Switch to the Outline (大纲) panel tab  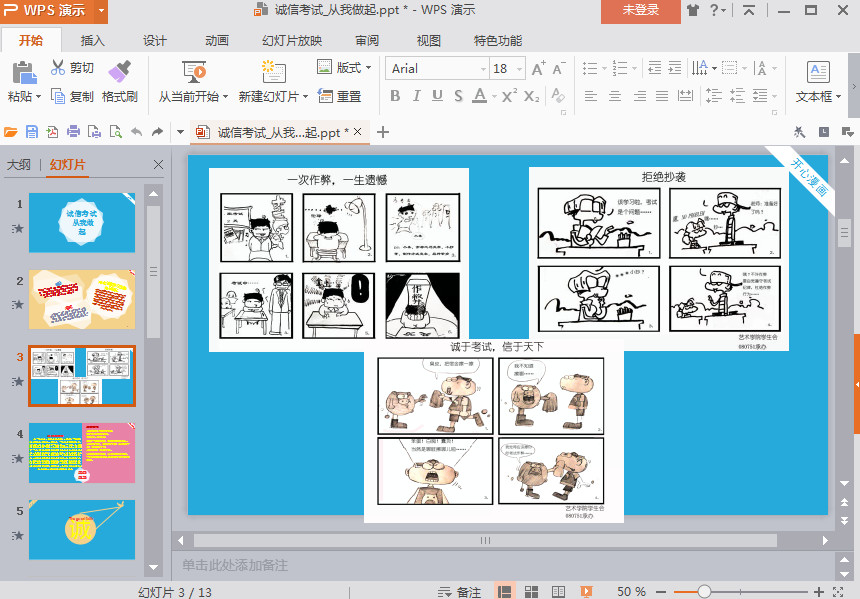tap(19, 165)
